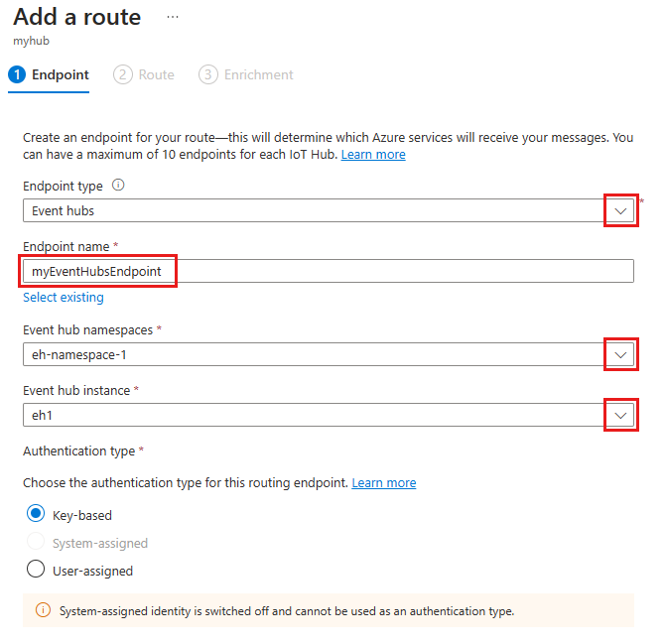Click the step 2 number badge
The width and height of the screenshot is (665, 644).
pyautogui.click(x=123, y=74)
